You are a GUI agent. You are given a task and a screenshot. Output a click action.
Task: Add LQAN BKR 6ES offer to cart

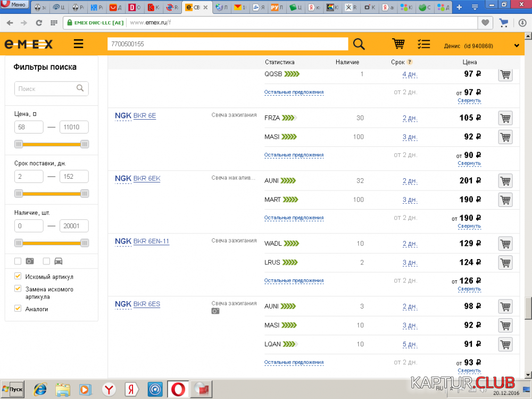tap(505, 345)
